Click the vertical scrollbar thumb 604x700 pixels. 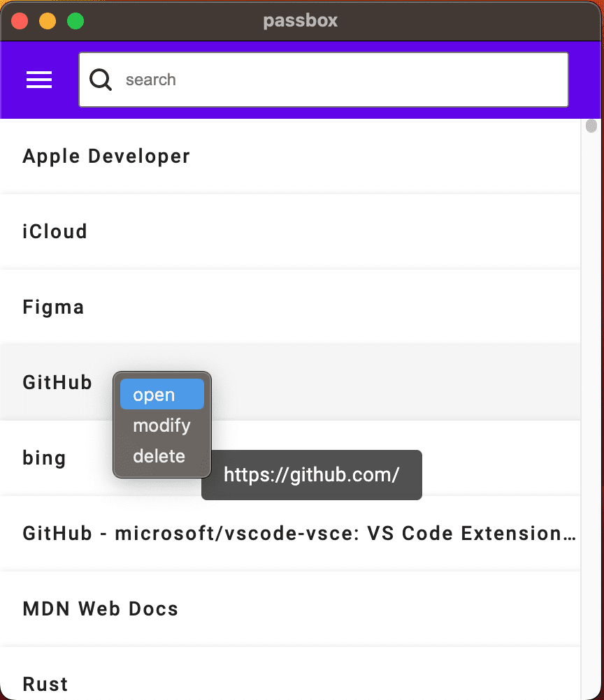(x=591, y=126)
